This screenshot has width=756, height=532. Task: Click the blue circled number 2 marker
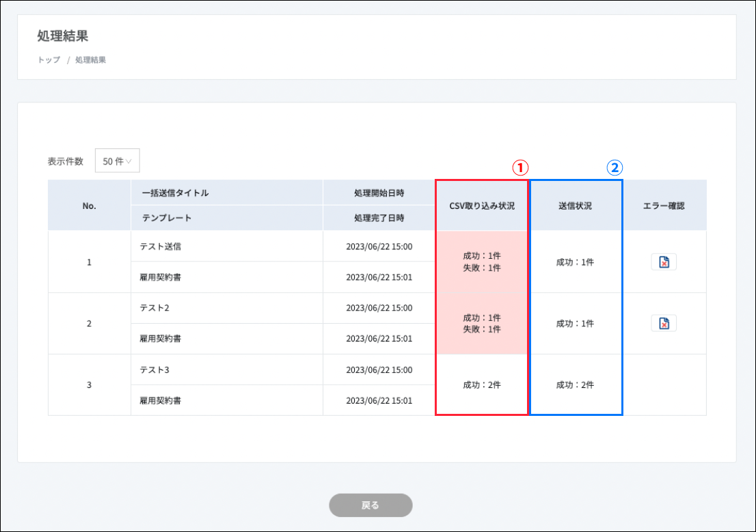pyautogui.click(x=615, y=168)
